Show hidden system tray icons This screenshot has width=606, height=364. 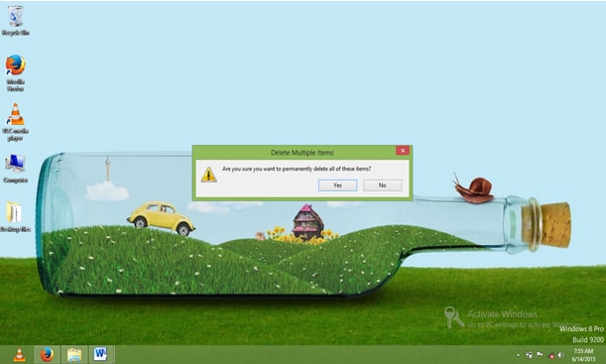(519, 355)
